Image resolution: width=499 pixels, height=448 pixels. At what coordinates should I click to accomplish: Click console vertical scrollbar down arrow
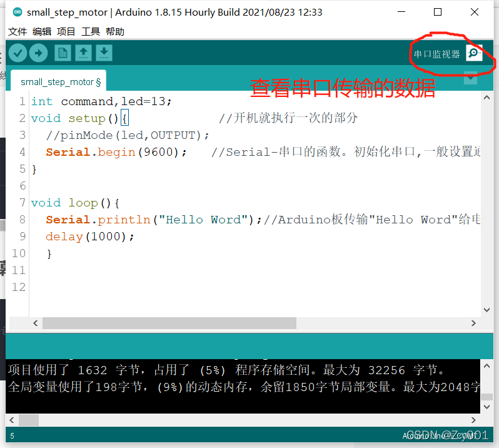[486, 407]
